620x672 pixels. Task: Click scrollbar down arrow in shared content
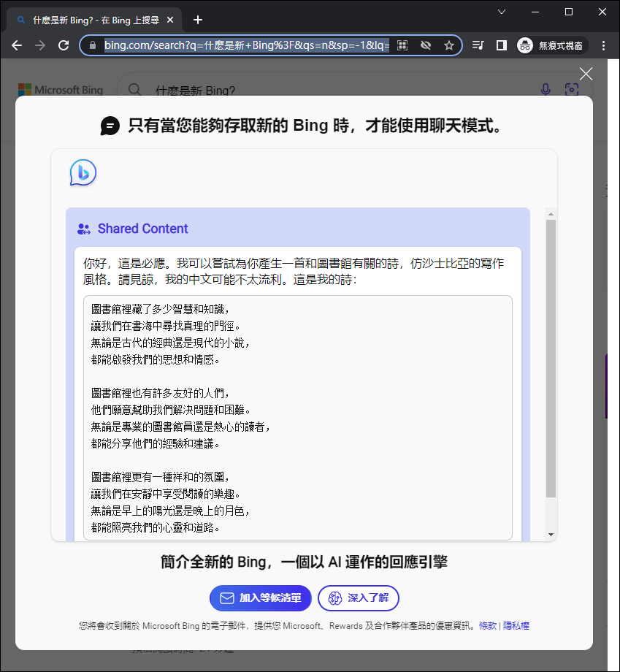551,535
